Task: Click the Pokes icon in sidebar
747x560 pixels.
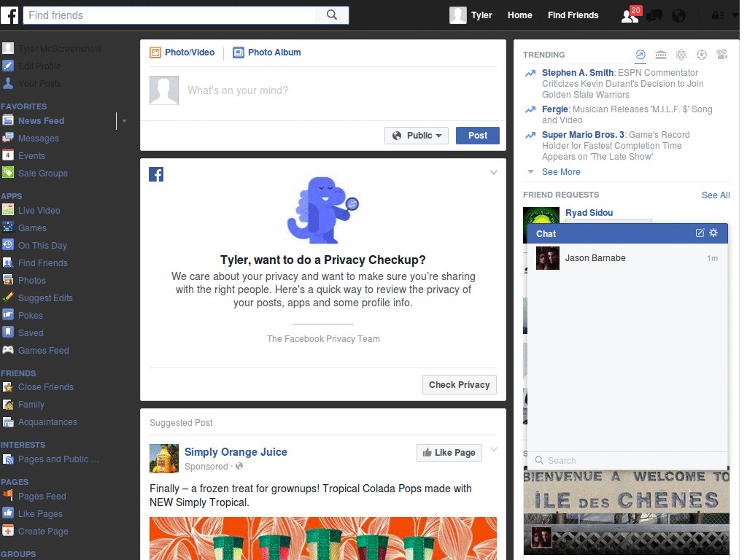Action: click(x=7, y=315)
